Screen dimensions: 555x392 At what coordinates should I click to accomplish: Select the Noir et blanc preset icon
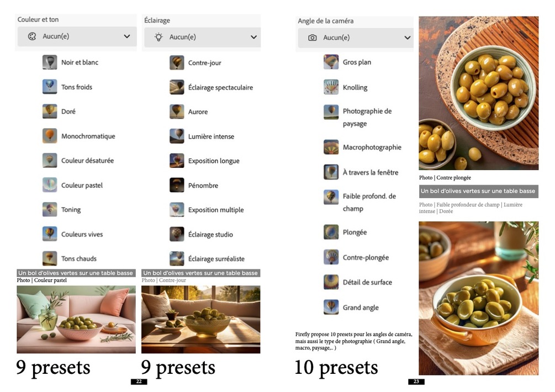50,62
